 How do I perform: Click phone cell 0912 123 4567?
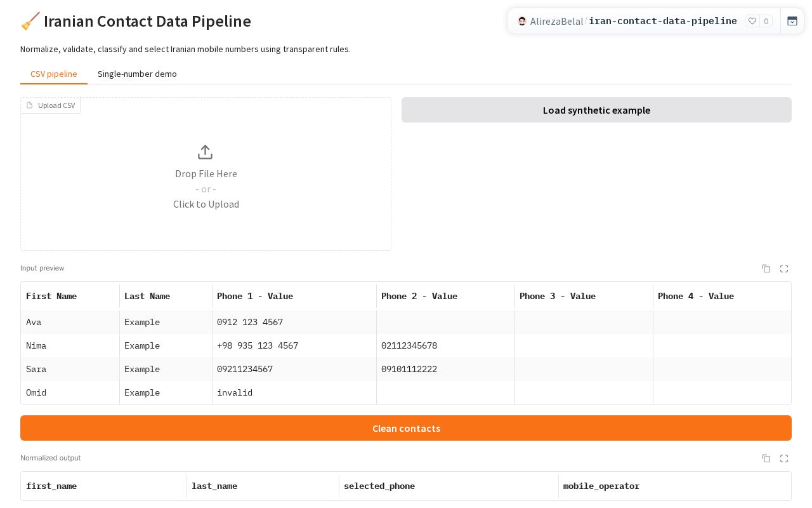click(x=294, y=322)
